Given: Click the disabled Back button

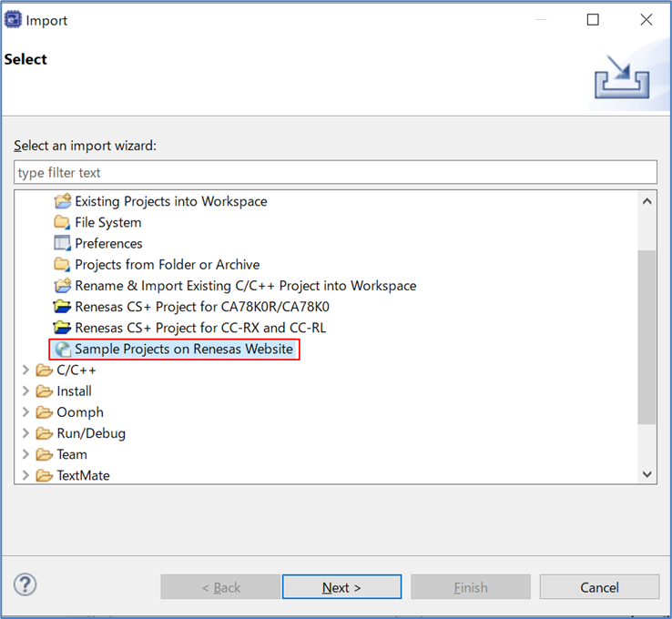Looking at the screenshot, I should pyautogui.click(x=220, y=587).
